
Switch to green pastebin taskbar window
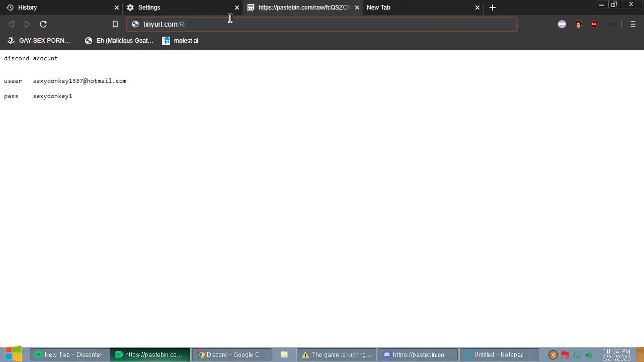150,355
